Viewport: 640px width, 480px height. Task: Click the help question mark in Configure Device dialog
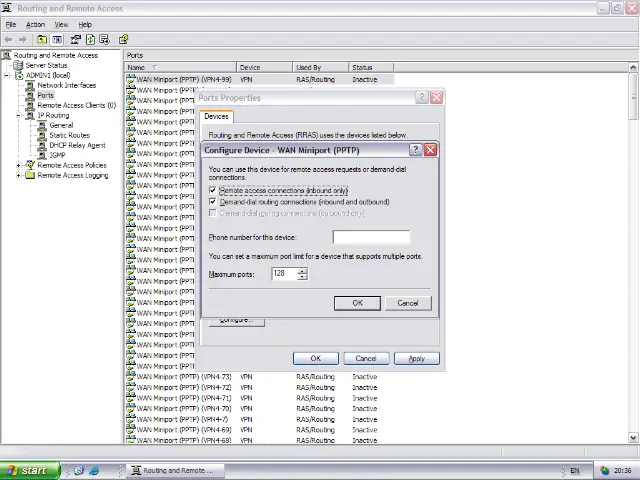coord(415,150)
